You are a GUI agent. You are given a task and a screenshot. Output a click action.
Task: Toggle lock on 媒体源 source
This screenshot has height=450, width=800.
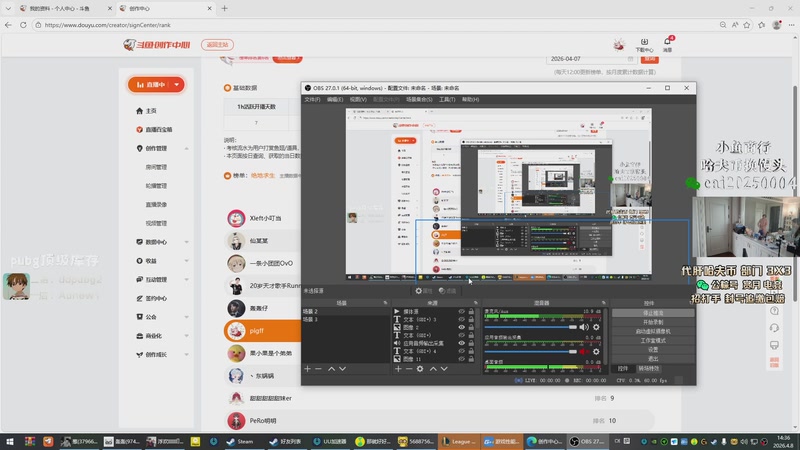471,311
